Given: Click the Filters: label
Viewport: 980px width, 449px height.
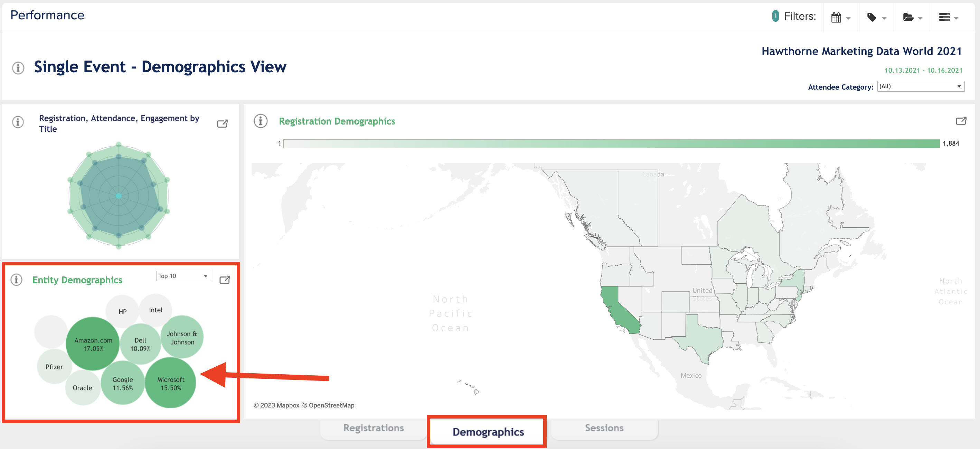Looking at the screenshot, I should (x=800, y=16).
